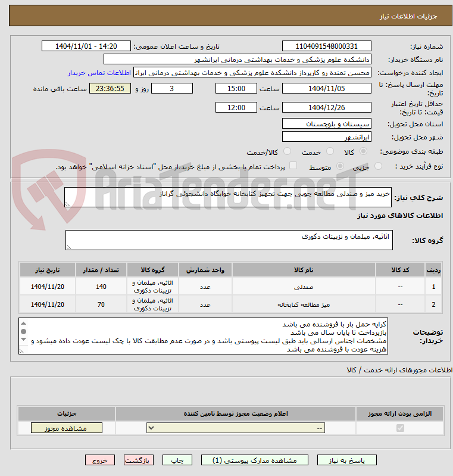Open مشاهده مدارک پیوستی (1) button

pos(255,461)
